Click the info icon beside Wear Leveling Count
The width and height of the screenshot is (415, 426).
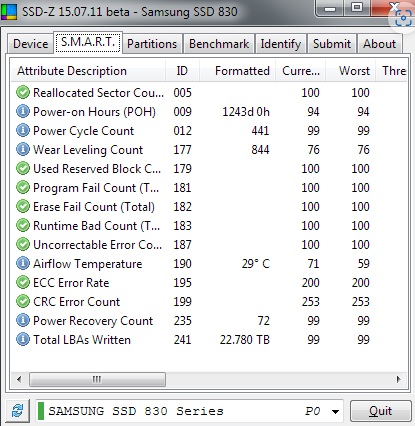(23, 149)
